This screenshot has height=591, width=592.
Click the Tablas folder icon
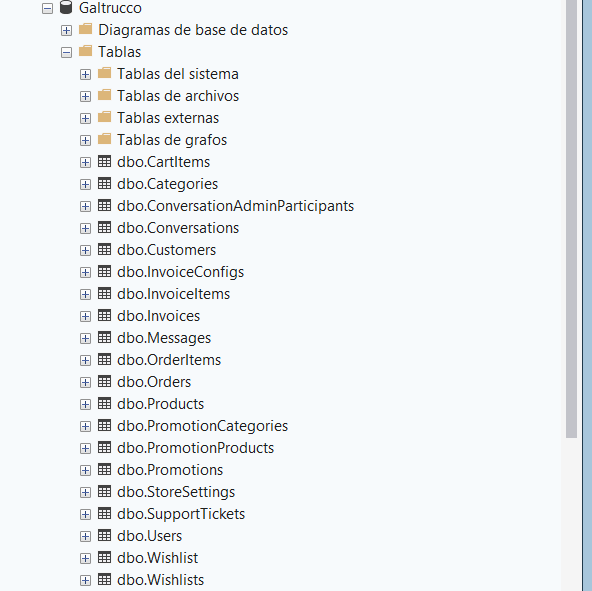point(86,51)
